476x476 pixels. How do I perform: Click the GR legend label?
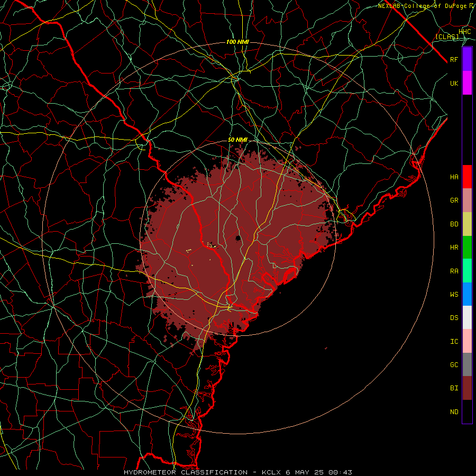454,200
